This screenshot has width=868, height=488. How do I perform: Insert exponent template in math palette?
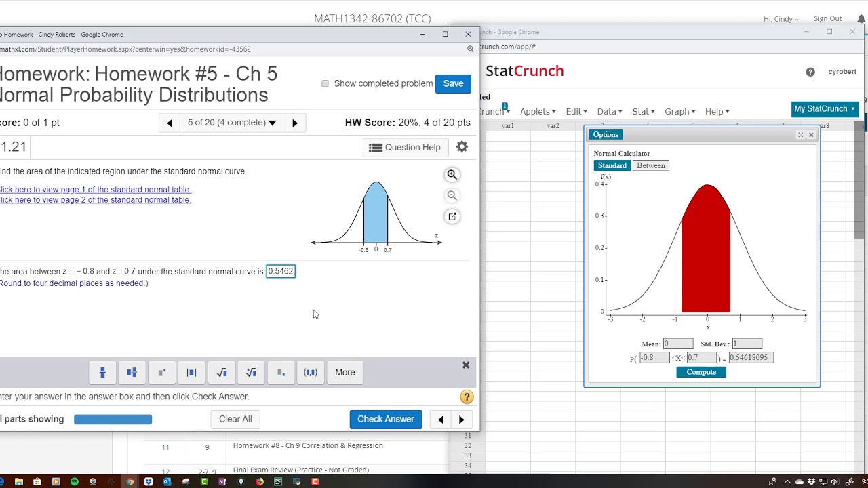click(x=161, y=372)
